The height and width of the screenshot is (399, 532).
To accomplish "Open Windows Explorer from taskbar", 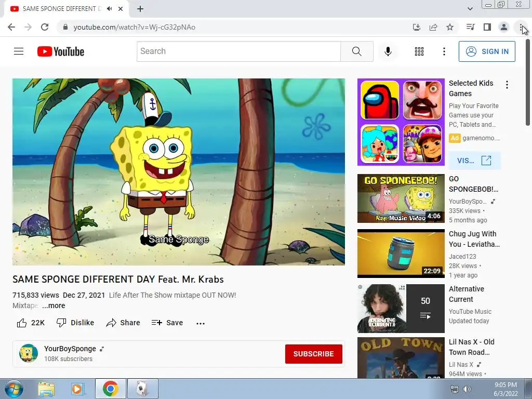I will point(46,389).
